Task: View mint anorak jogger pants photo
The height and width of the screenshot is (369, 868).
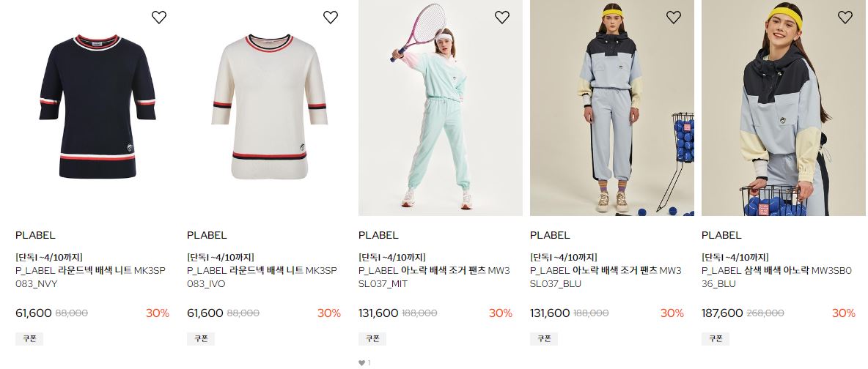Action: (x=441, y=108)
